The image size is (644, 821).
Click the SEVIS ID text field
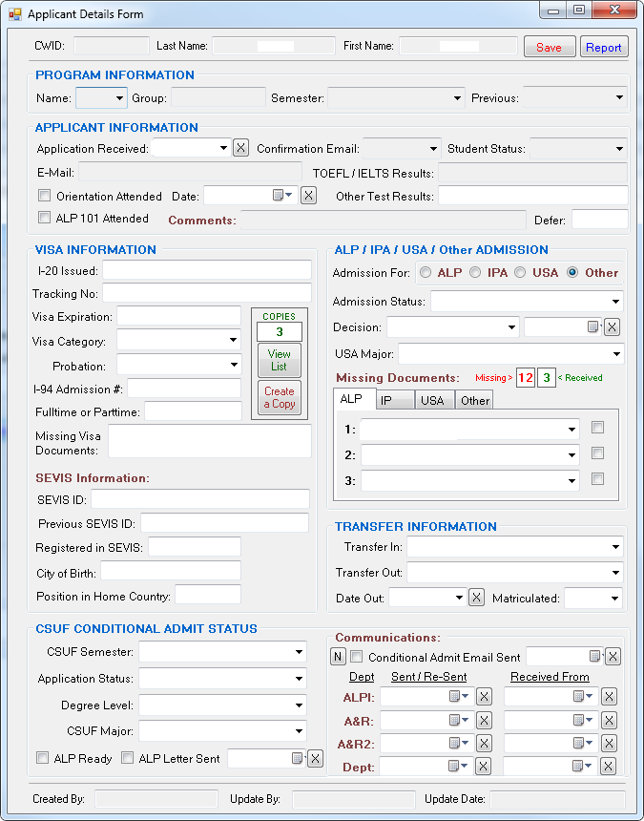click(200, 499)
